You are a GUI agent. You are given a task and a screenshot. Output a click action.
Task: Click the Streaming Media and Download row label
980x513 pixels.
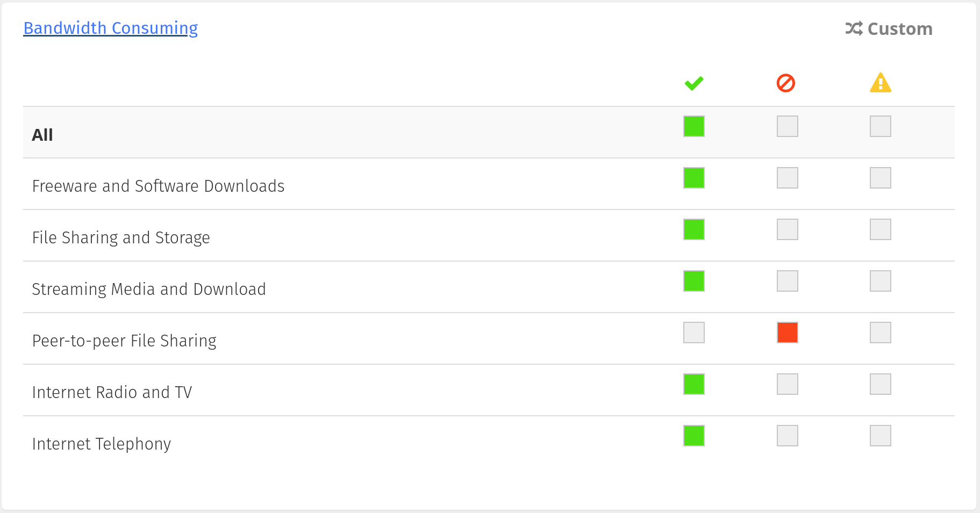(x=149, y=289)
